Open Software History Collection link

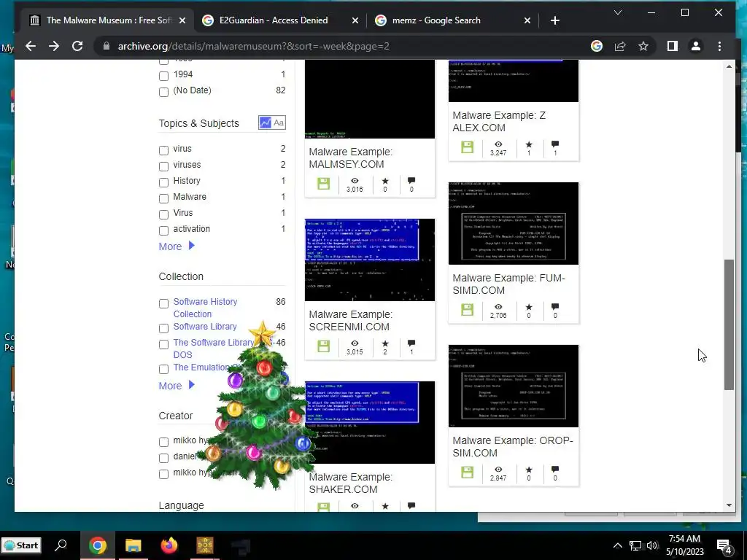click(x=205, y=308)
